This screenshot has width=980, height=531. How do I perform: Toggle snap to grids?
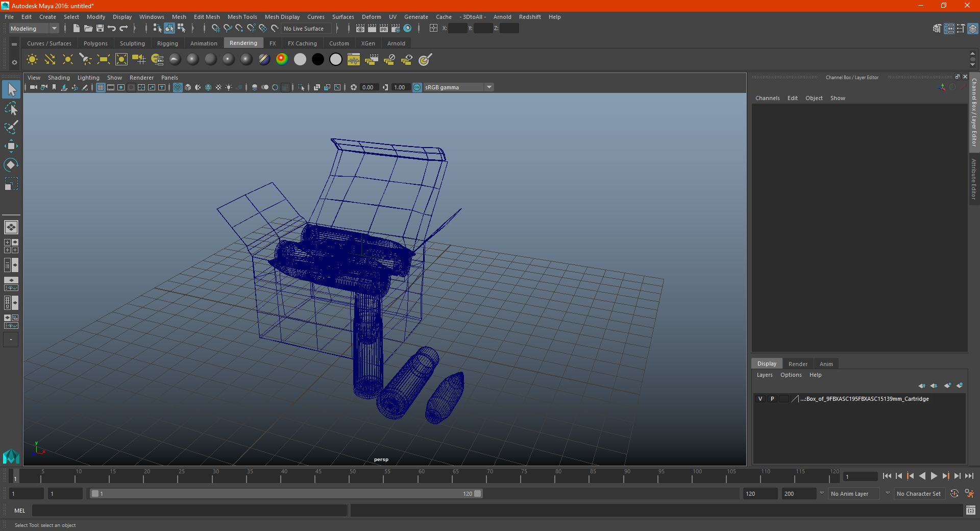click(x=215, y=29)
